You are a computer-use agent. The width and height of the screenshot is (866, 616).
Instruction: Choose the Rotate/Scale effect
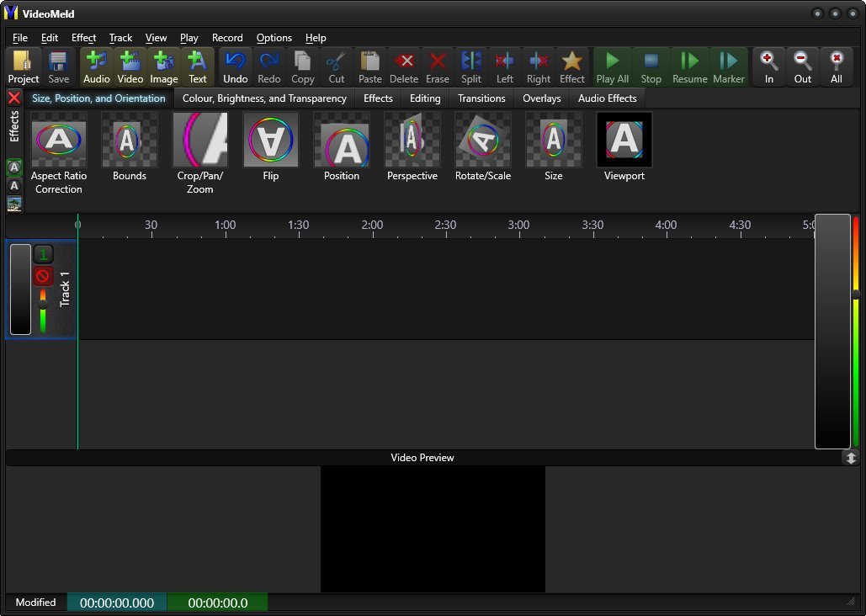(x=483, y=147)
